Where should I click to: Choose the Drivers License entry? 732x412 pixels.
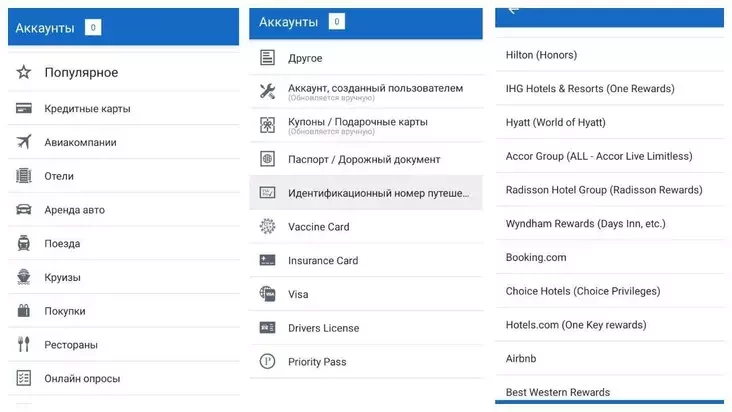coord(366,328)
